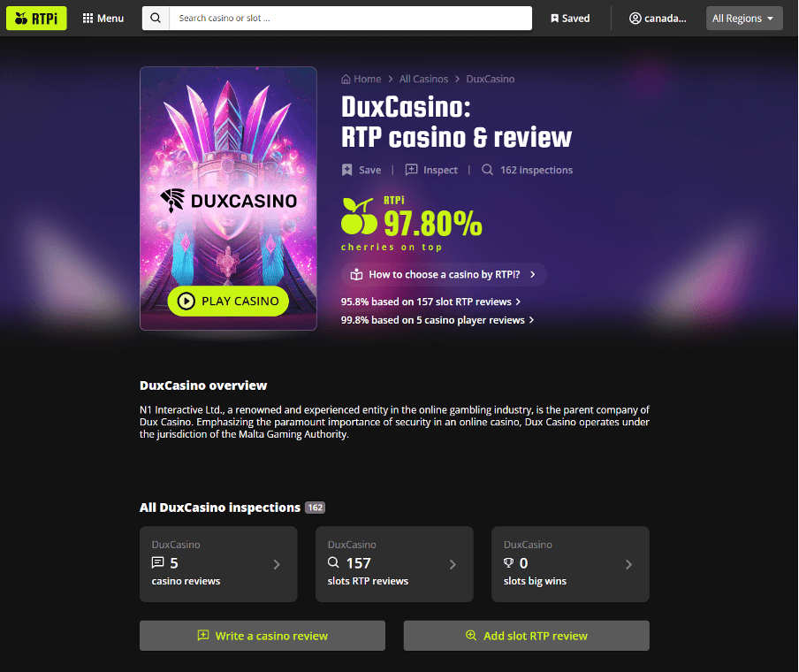799x672 pixels.
Task: Open How to choose a casino by RTPi
Action: point(444,274)
